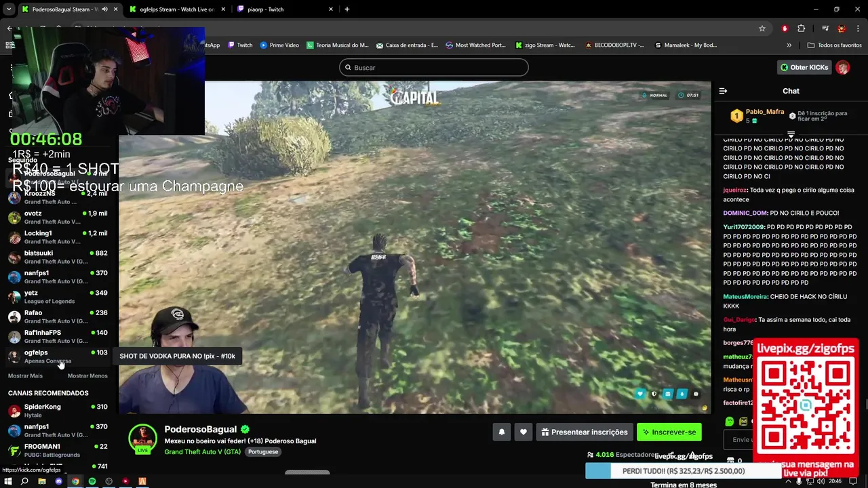Click the PoderosoBagual live avatar
Screen dimensions: 868x488
142,439
